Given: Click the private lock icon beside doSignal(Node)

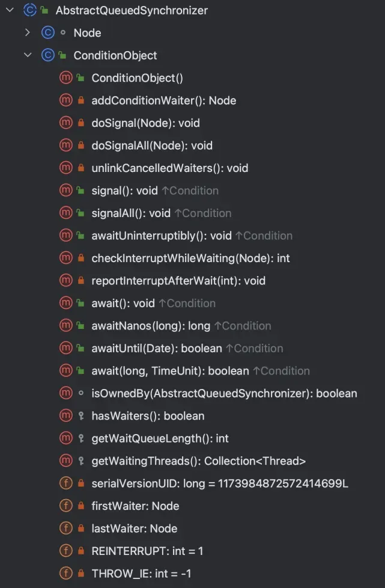Looking at the screenshot, I should pyautogui.click(x=81, y=123).
